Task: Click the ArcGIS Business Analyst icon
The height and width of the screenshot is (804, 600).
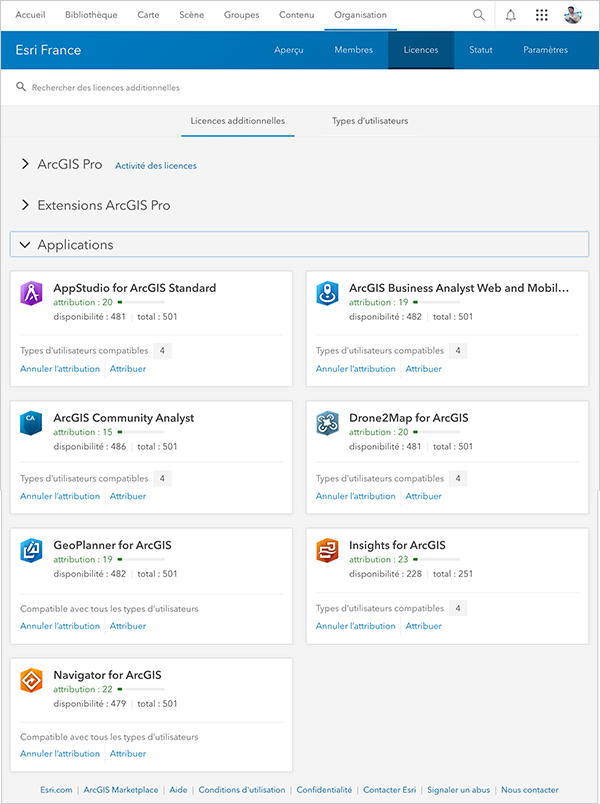Action: (x=327, y=294)
